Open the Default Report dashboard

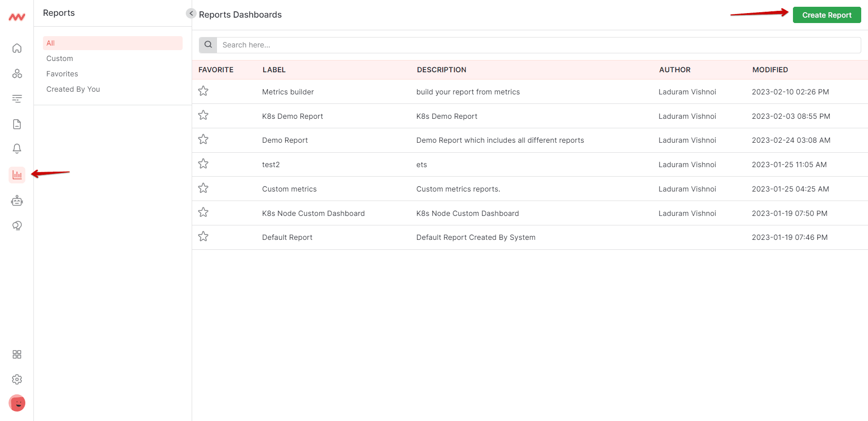(287, 237)
